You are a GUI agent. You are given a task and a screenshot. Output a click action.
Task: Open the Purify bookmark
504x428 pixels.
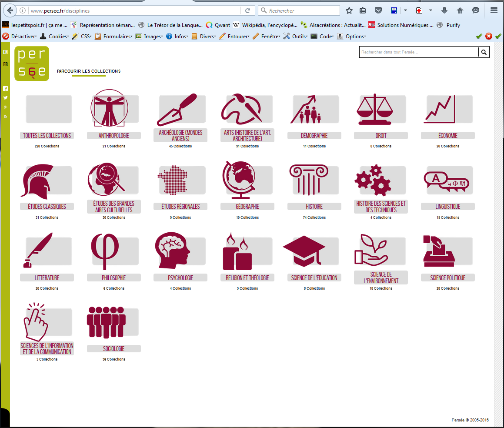449,25
